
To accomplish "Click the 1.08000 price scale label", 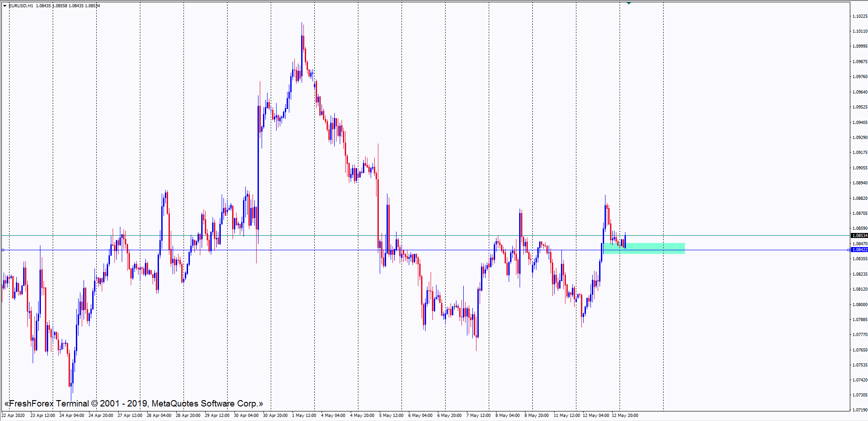I will tap(860, 304).
